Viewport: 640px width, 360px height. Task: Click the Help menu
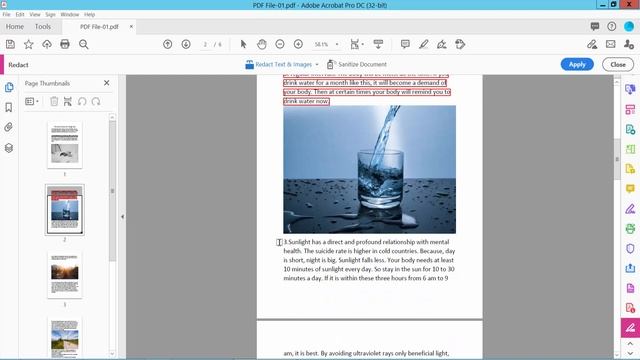[89, 14]
